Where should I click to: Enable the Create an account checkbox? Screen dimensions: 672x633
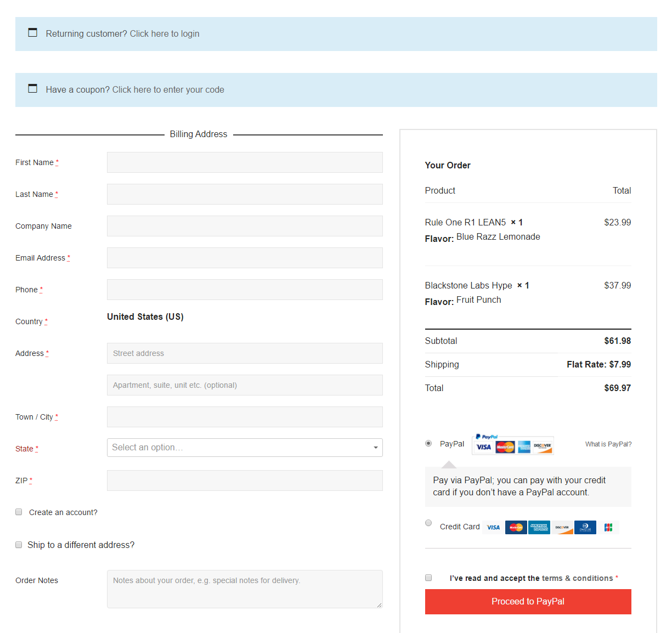[x=19, y=512]
